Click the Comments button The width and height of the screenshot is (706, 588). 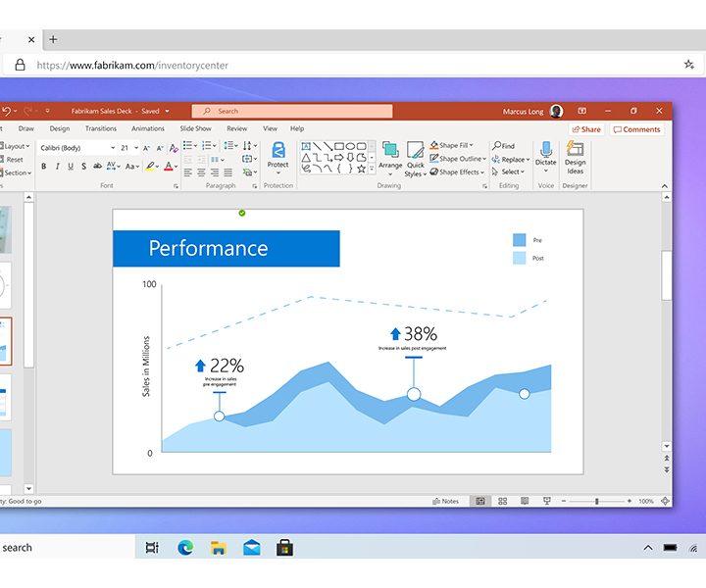[636, 129]
